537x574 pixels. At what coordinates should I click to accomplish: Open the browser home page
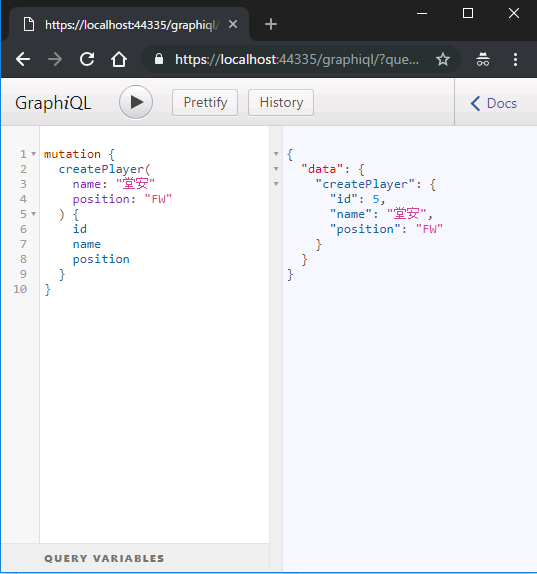point(119,59)
